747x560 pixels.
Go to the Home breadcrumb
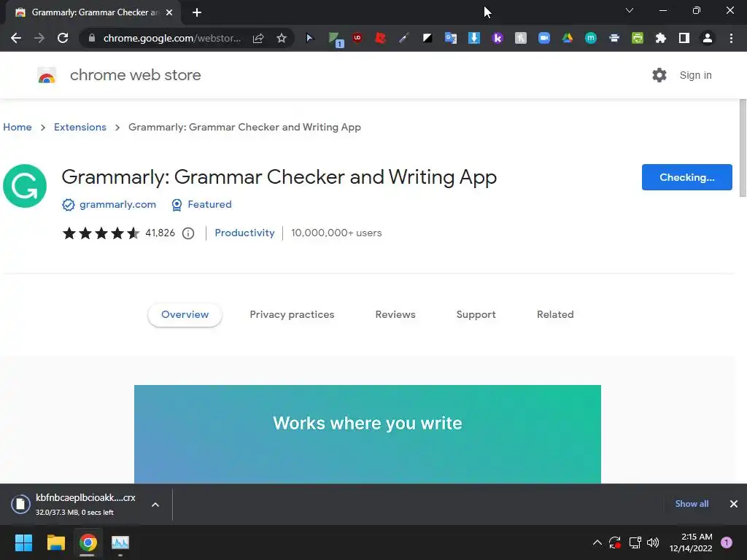pyautogui.click(x=18, y=127)
